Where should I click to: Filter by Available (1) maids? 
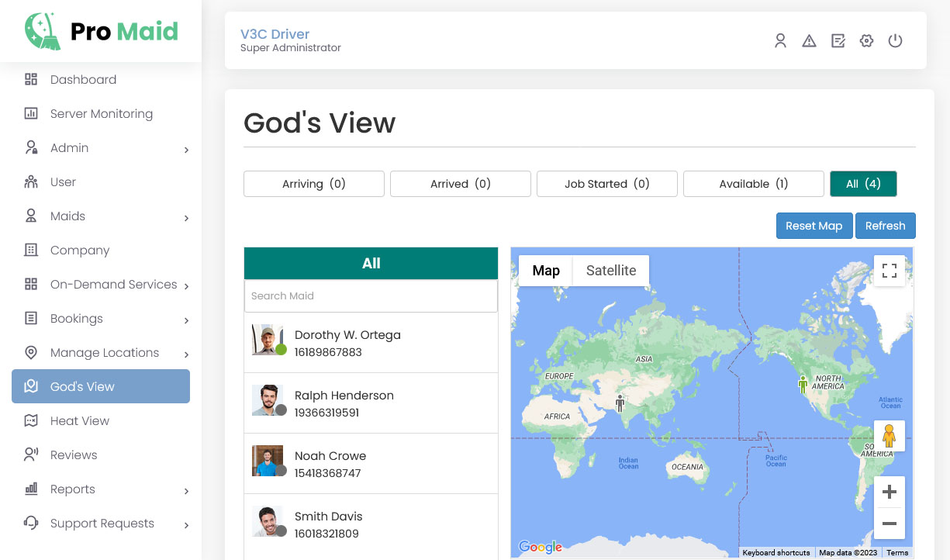[754, 184]
